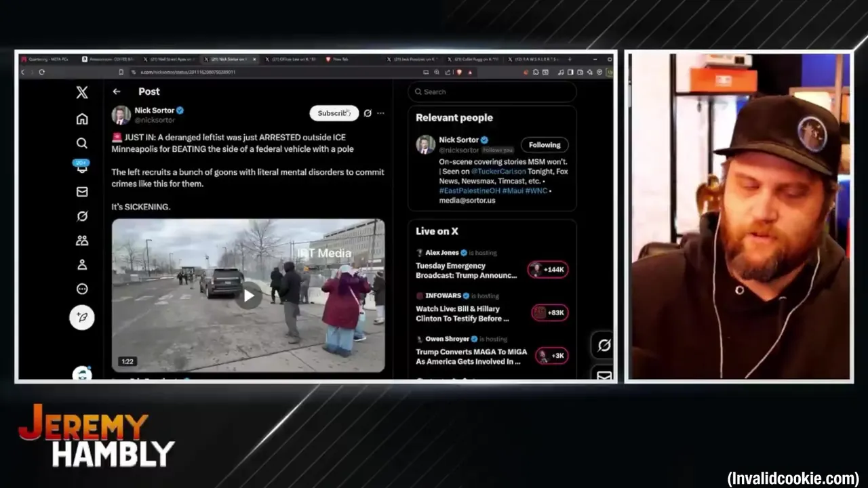Click the post video thumbnail
This screenshot has width=868, height=488.
click(248, 296)
